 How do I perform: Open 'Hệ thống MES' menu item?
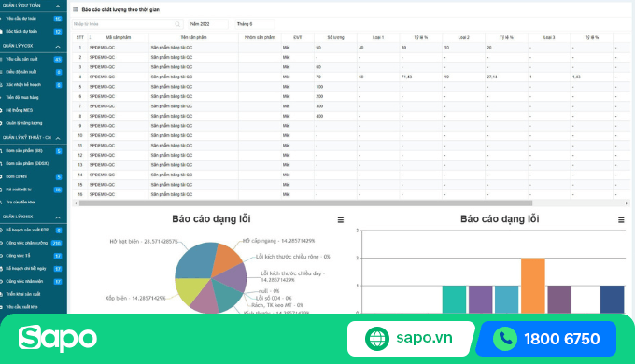pos(20,110)
